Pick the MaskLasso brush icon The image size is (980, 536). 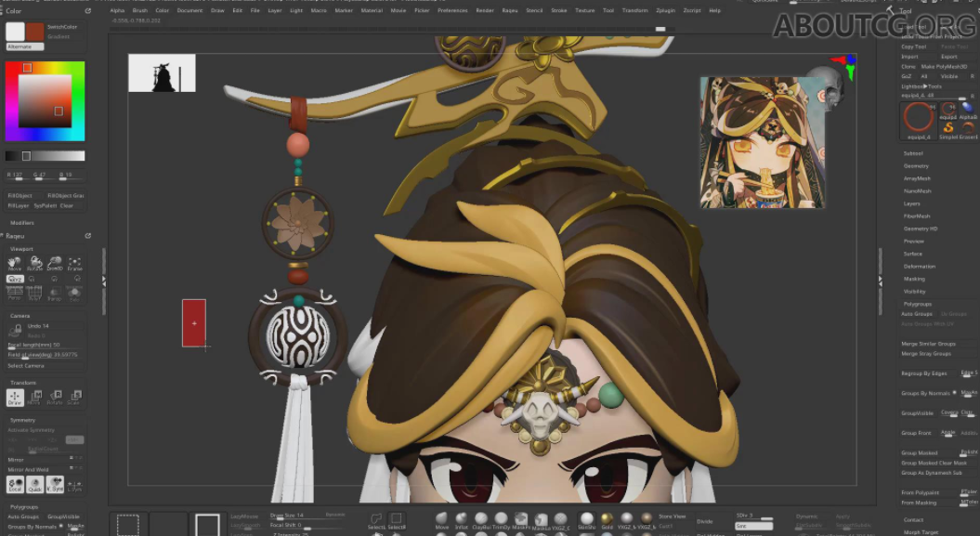pos(541,520)
